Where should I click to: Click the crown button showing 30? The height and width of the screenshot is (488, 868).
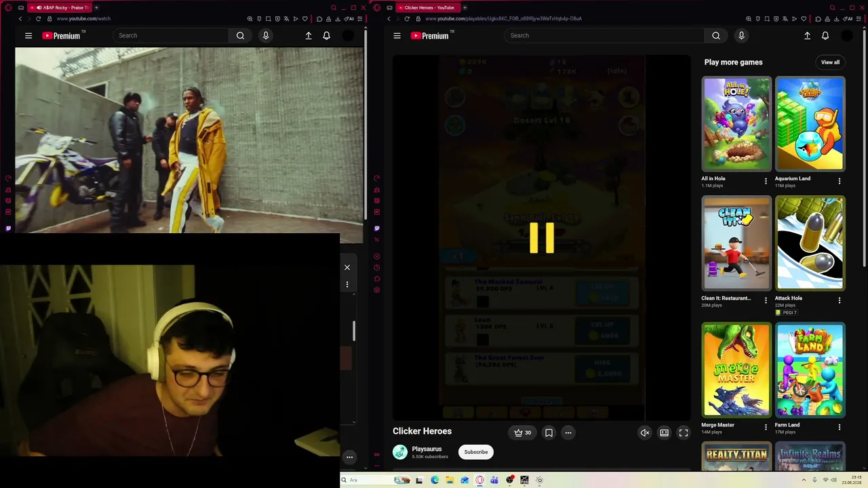(522, 432)
